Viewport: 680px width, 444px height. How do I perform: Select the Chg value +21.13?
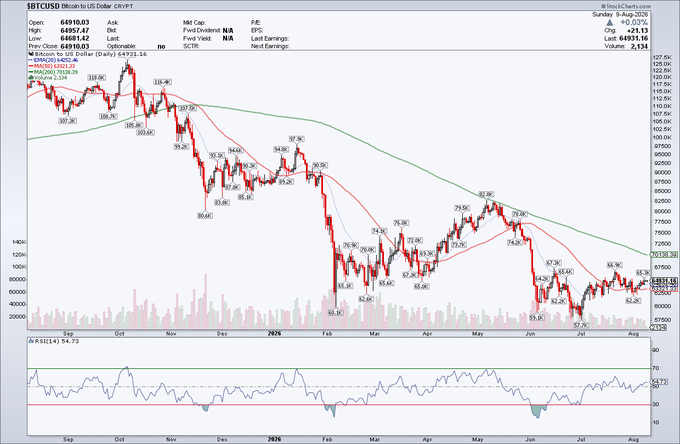point(638,30)
